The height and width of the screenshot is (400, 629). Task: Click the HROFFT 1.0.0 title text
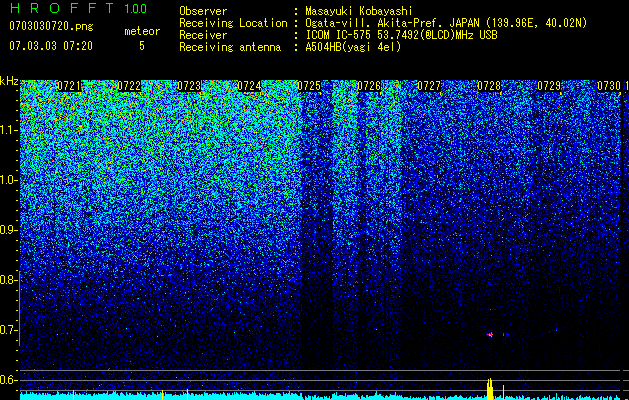[x=79, y=8]
